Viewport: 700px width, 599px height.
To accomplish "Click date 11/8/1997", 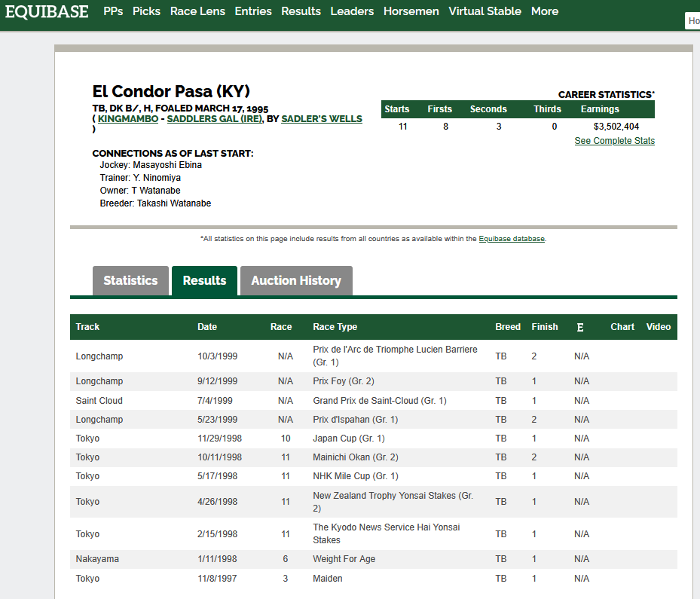I will (218, 579).
